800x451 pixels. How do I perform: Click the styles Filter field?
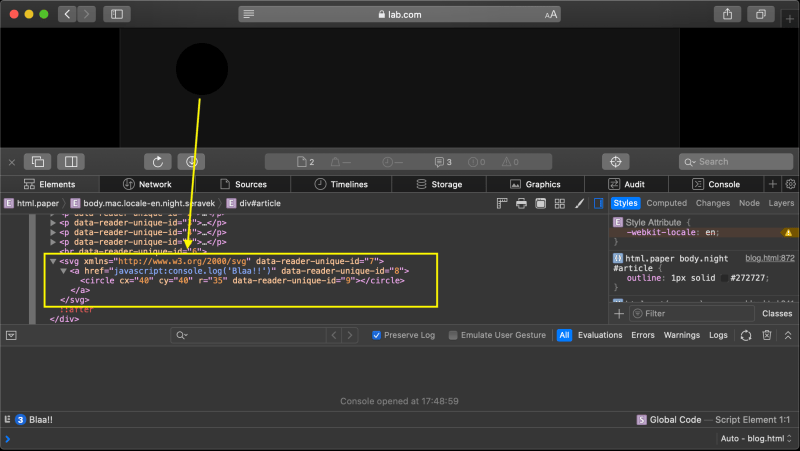tap(691, 314)
